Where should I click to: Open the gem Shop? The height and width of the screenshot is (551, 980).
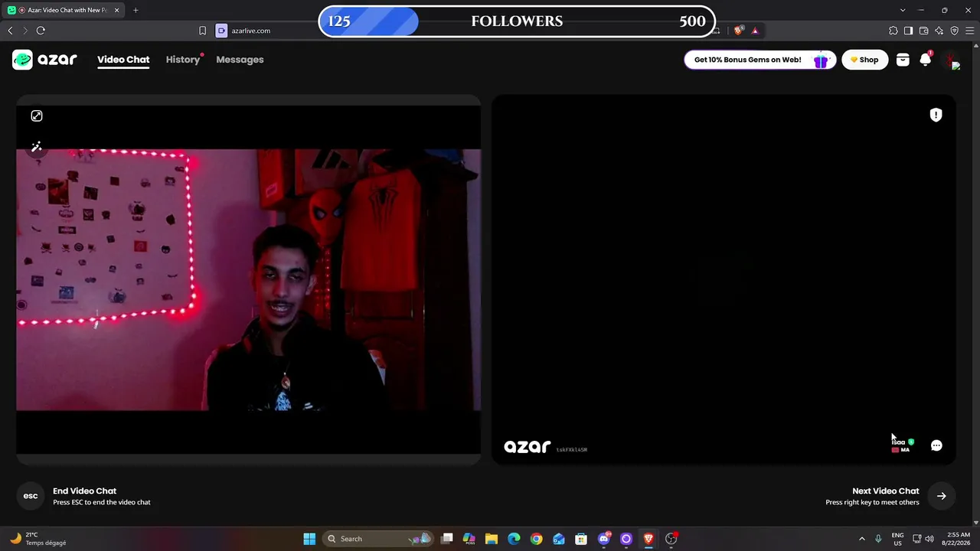865,60
